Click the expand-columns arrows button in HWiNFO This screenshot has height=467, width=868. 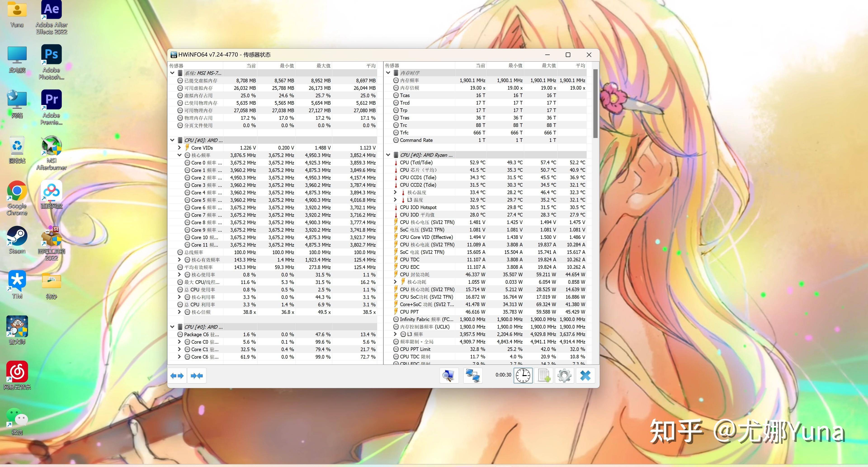tap(177, 376)
